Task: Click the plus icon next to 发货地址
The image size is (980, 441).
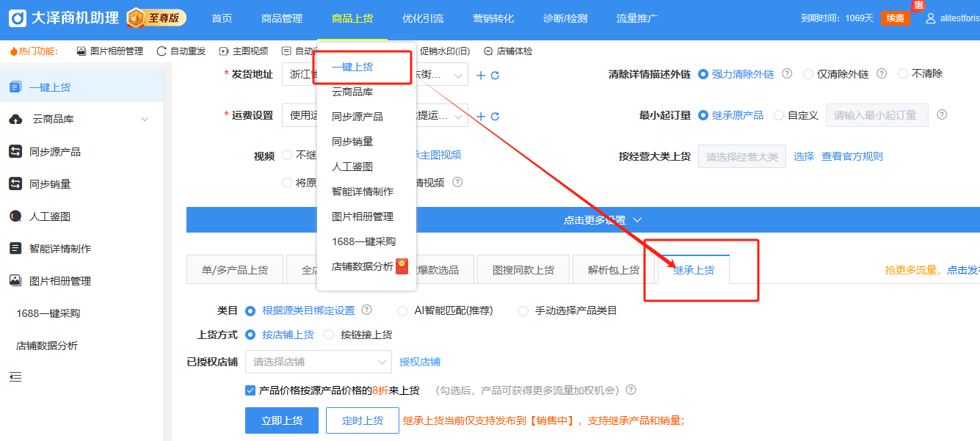Action: pyautogui.click(x=481, y=76)
